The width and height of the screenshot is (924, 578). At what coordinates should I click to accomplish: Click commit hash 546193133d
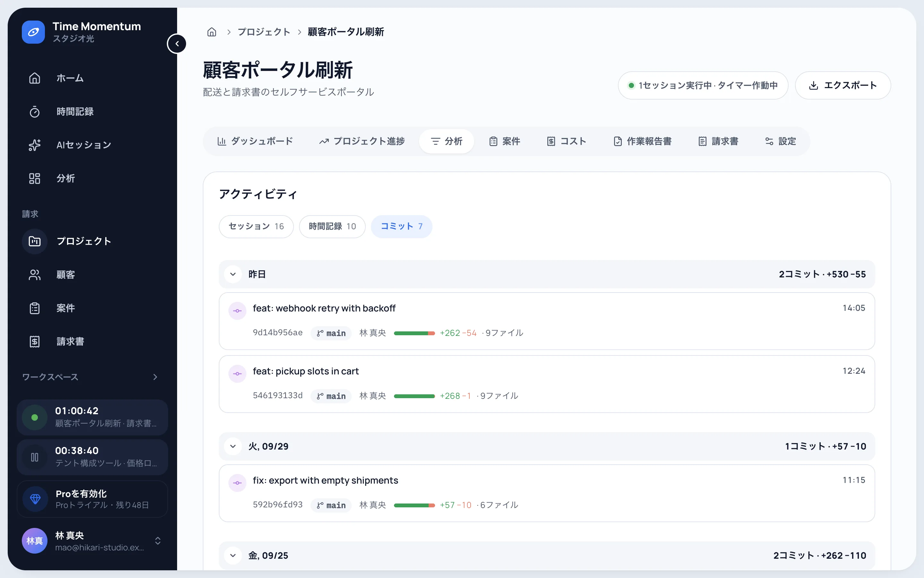tap(278, 396)
